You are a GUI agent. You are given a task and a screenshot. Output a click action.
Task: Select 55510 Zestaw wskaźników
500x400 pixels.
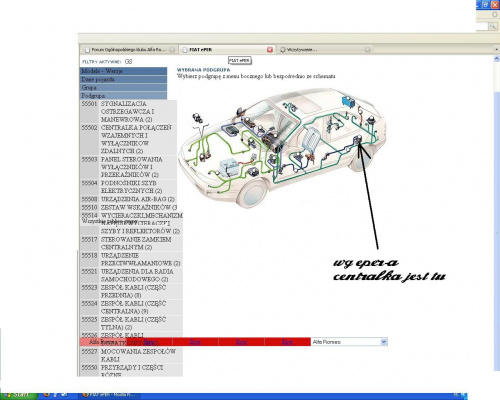[x=128, y=207]
